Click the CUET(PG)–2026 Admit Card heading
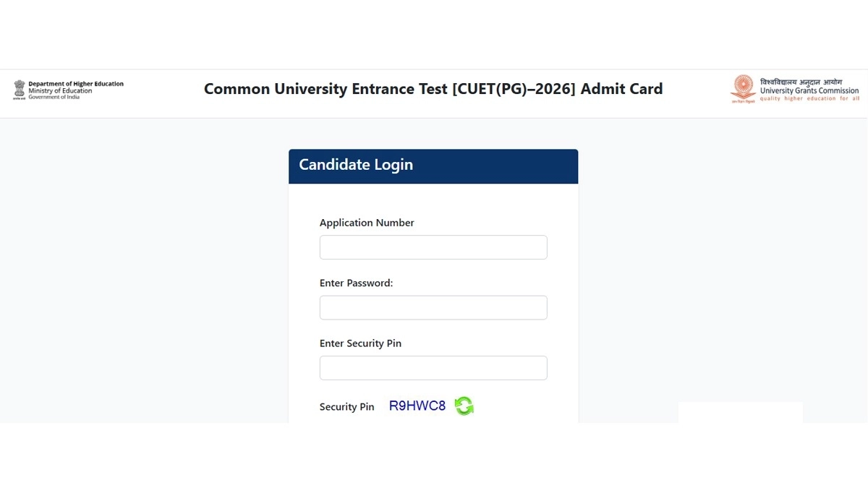The height and width of the screenshot is (488, 868). pyautogui.click(x=433, y=89)
